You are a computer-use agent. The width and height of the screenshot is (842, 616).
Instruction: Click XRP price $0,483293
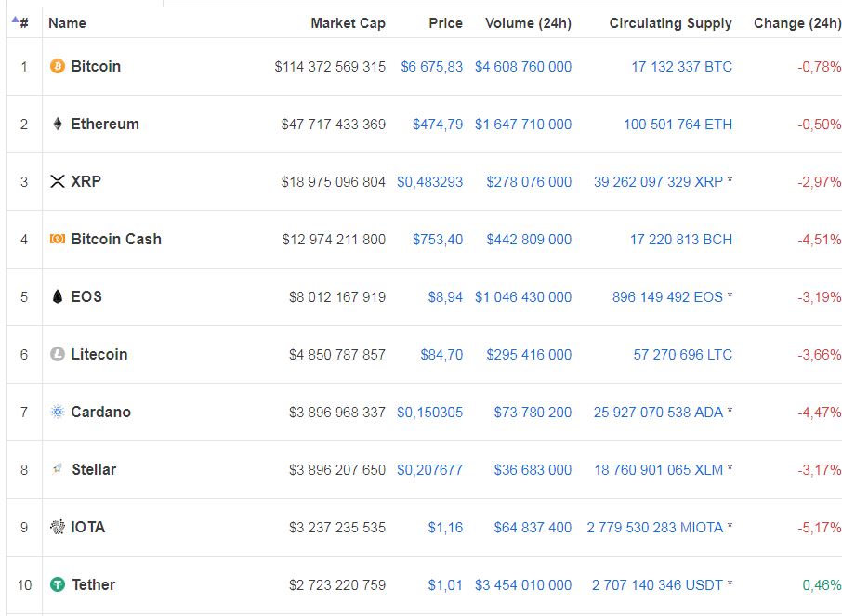click(x=429, y=182)
